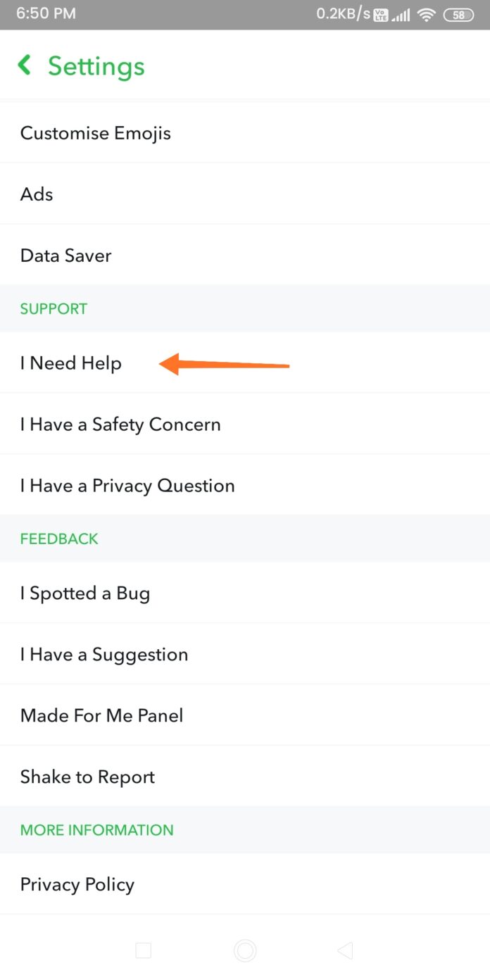
Task: Choose I Have a Privacy Question
Action: click(127, 486)
